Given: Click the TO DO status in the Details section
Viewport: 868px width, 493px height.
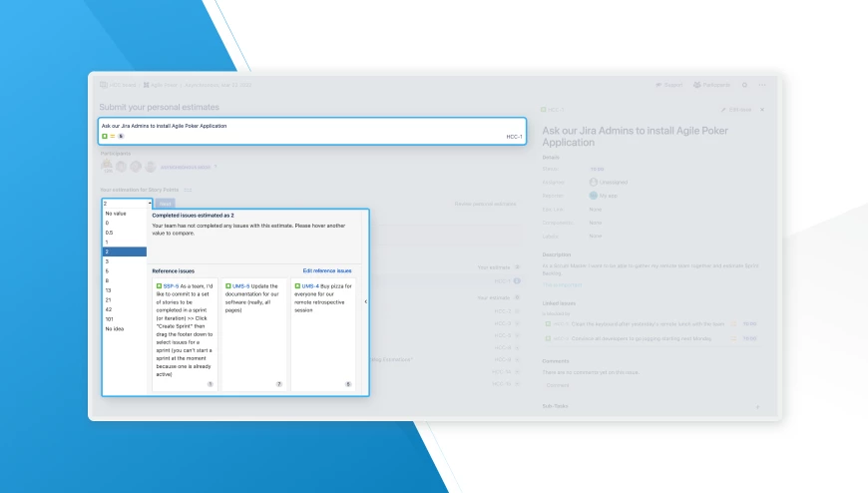Looking at the screenshot, I should pos(598,169).
